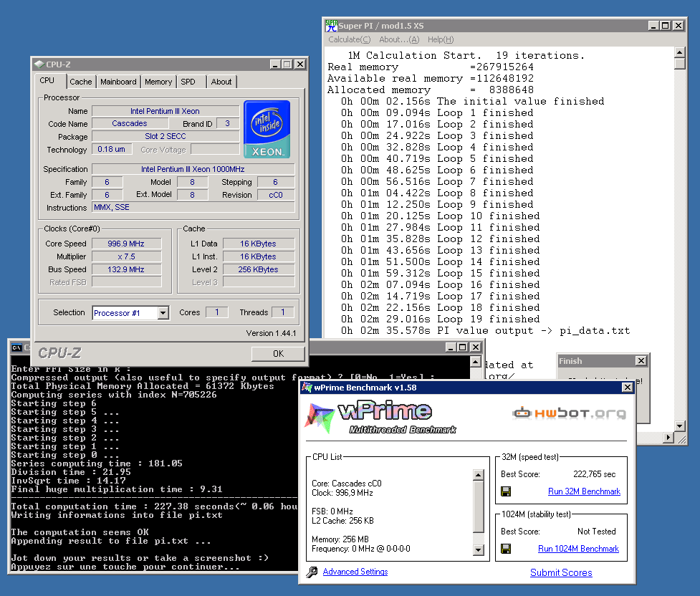Click the Advanced Settings wrench icon
700x596 pixels.
point(312,572)
